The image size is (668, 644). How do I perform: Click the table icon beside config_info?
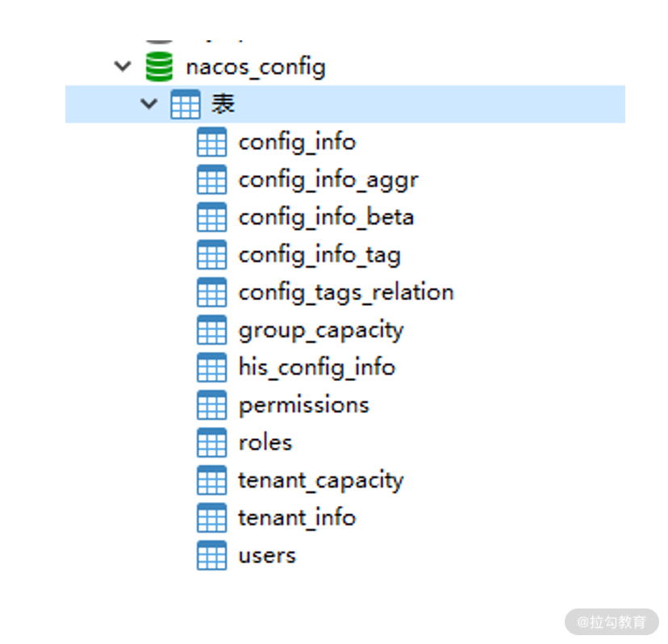coord(211,142)
